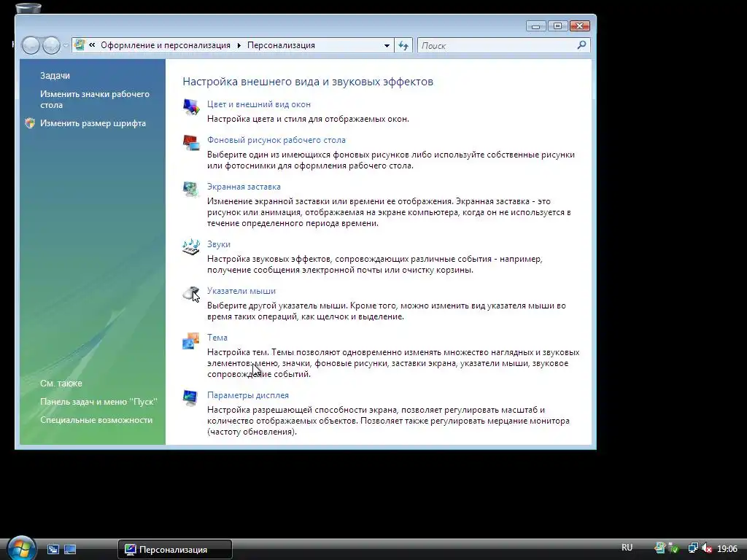Viewport: 747px width, 560px height.
Task: Click the Back navigation arrow
Action: tap(31, 46)
